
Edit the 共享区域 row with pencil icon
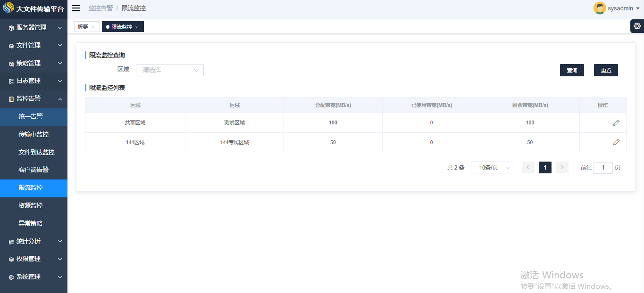pyautogui.click(x=616, y=123)
